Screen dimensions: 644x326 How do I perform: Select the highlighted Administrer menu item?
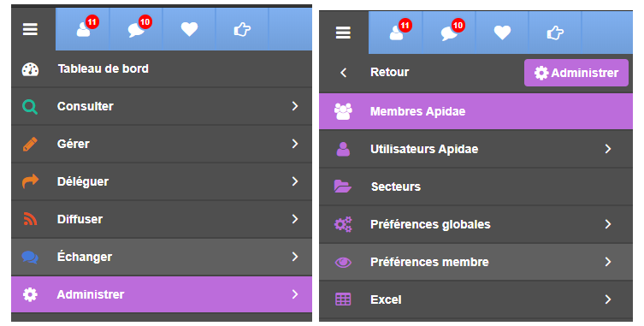162,294
